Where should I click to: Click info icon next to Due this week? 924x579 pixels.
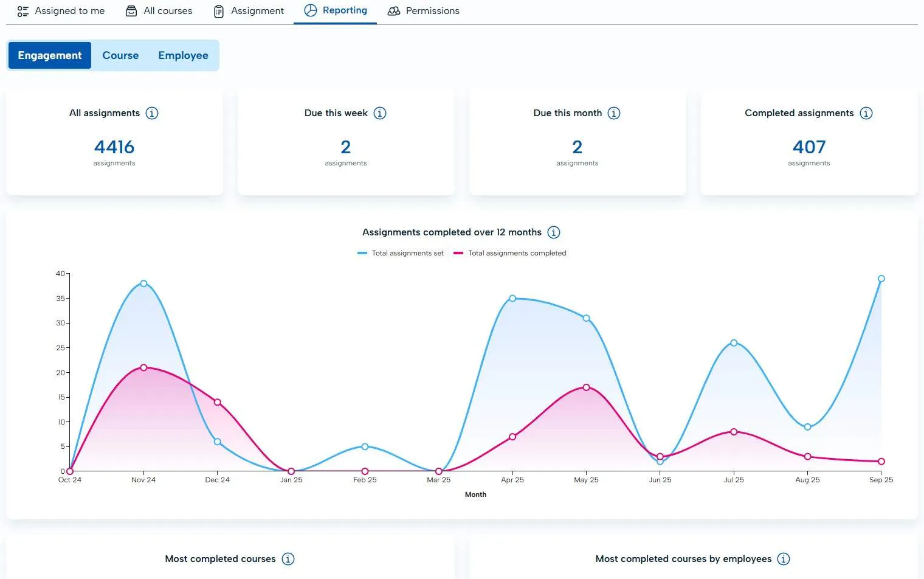[380, 113]
